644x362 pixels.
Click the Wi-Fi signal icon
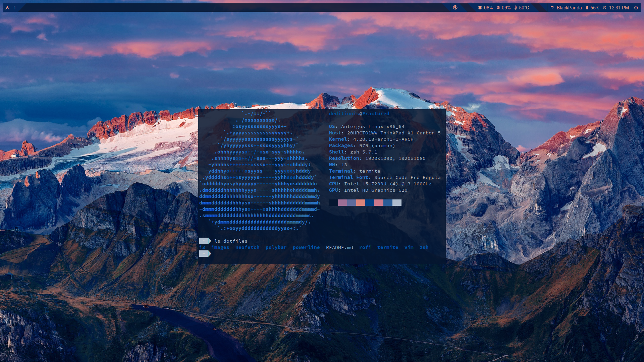(x=552, y=8)
